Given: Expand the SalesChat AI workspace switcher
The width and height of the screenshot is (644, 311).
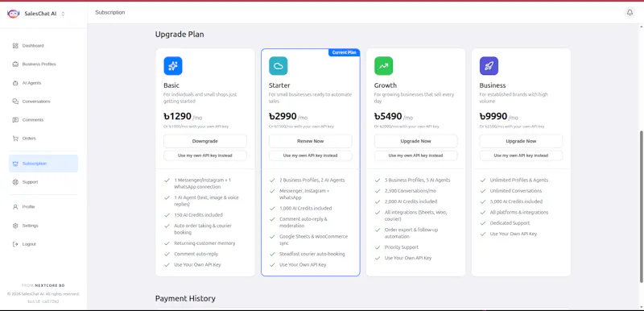Looking at the screenshot, I should pos(63,14).
